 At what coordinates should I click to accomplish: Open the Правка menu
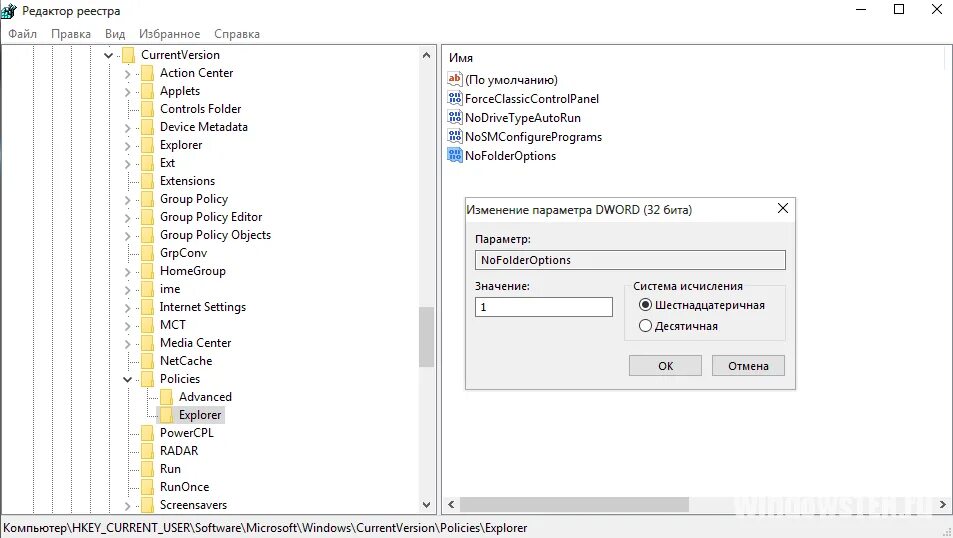pos(71,34)
